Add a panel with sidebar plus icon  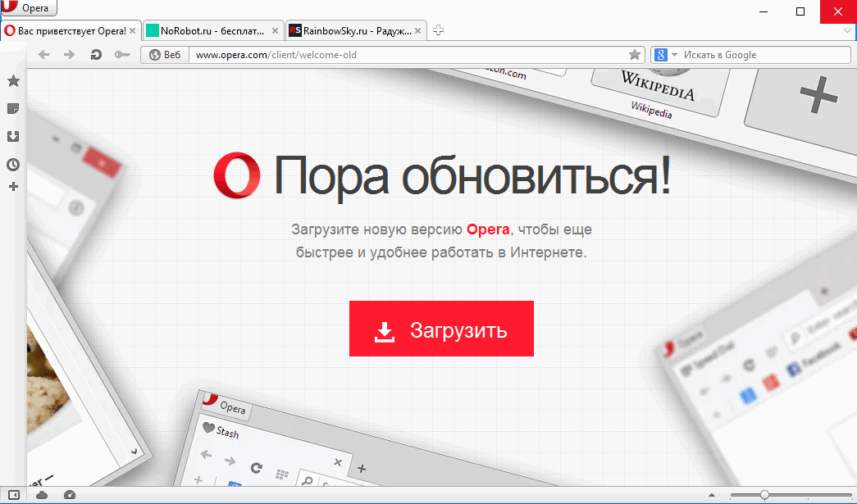tap(14, 187)
